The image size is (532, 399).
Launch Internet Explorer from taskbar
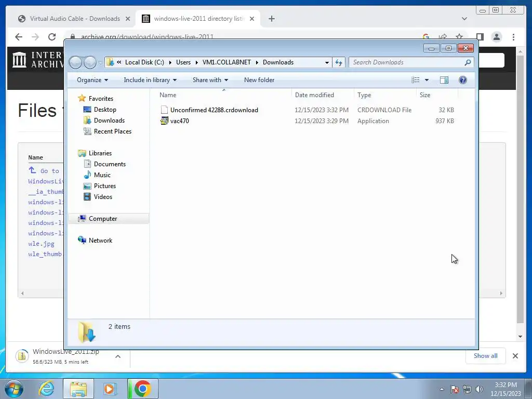(46, 389)
